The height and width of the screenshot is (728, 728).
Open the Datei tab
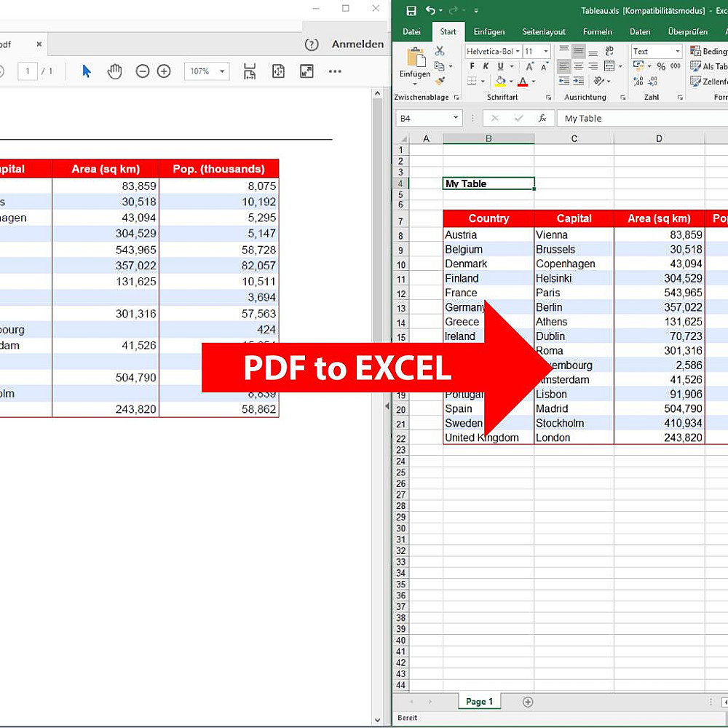pos(411,32)
